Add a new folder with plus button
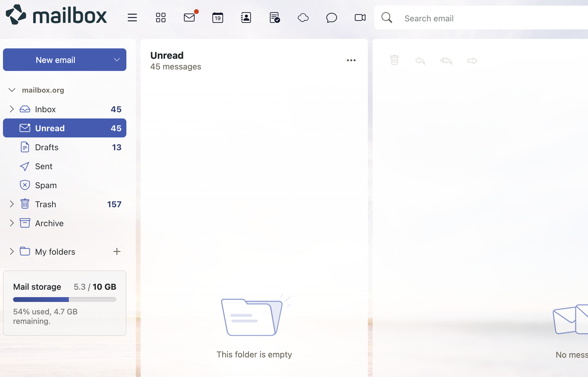 click(117, 251)
